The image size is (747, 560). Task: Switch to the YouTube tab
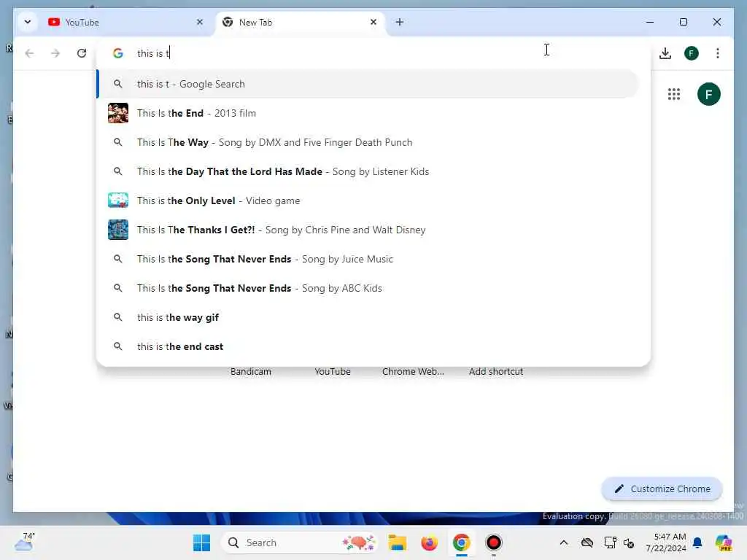coord(125,23)
